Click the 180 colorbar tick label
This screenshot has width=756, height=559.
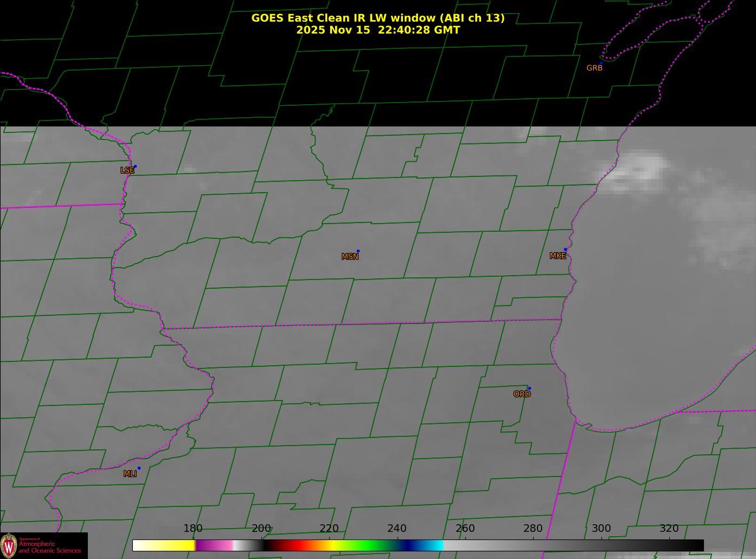click(193, 528)
